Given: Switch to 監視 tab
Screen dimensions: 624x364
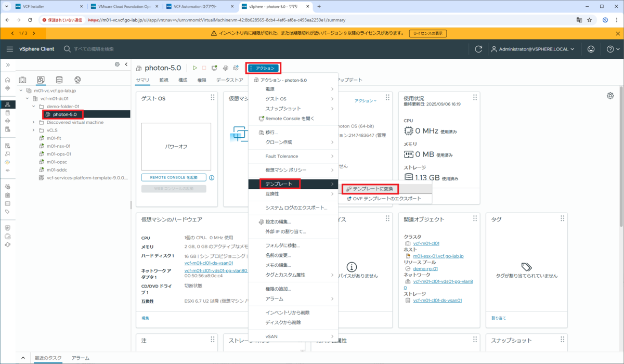Looking at the screenshot, I should [164, 80].
